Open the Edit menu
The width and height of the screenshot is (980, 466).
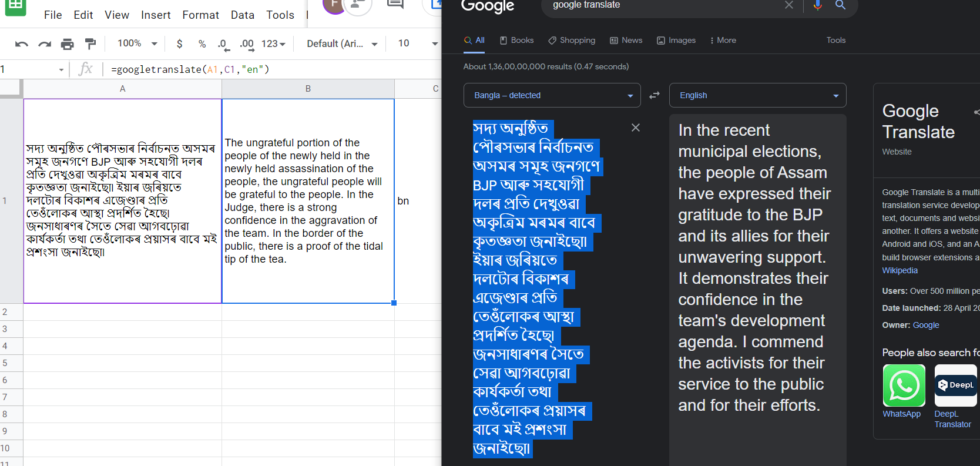(83, 15)
